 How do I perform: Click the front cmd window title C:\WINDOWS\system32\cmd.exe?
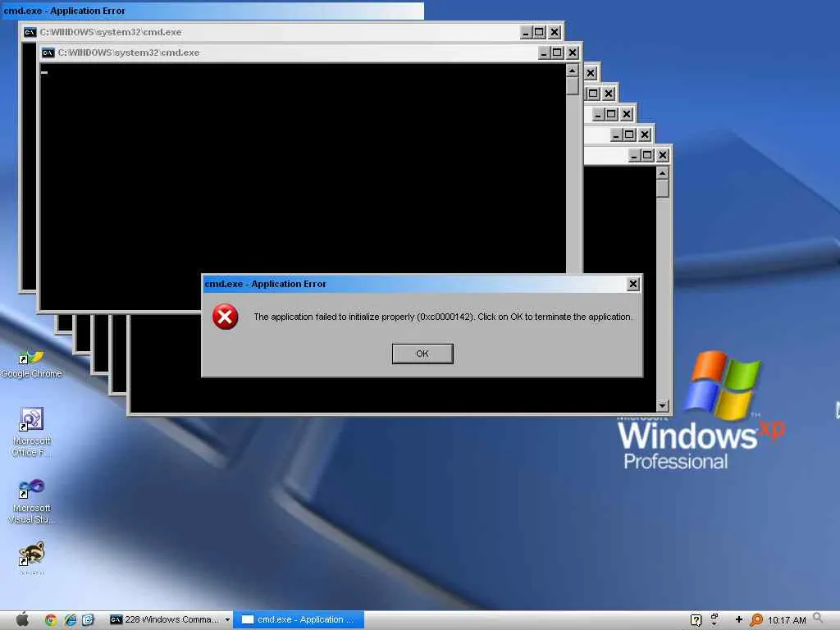click(x=129, y=52)
